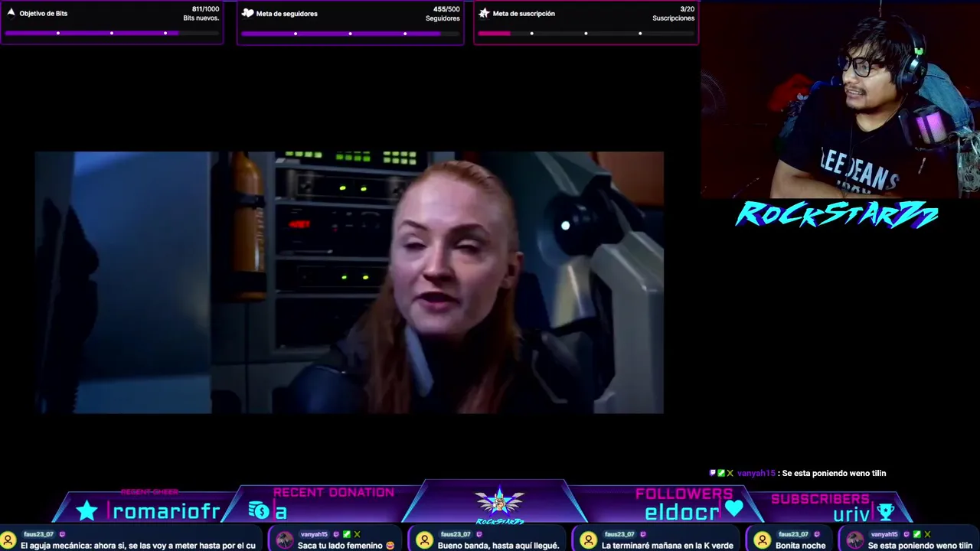Click the username vanyah15 in chat overlay
The height and width of the screenshot is (551, 980).
tap(756, 474)
